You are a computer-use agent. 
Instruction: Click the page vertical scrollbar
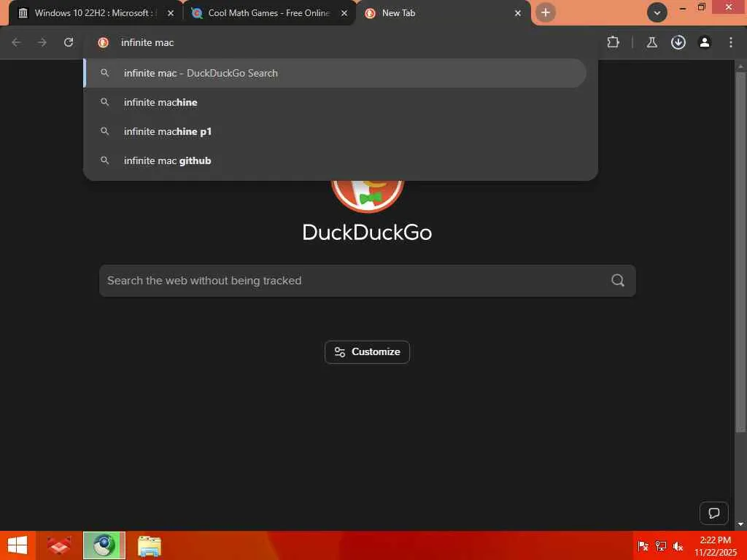(x=740, y=252)
